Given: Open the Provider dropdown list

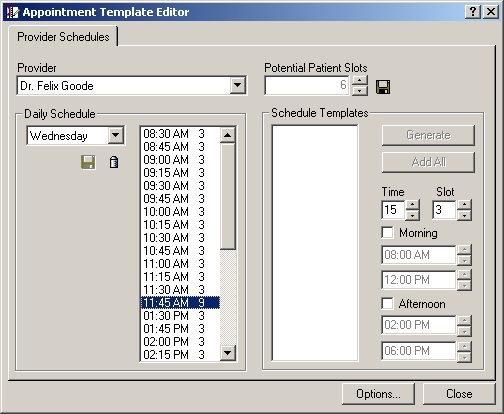Looking at the screenshot, I should click(238, 85).
